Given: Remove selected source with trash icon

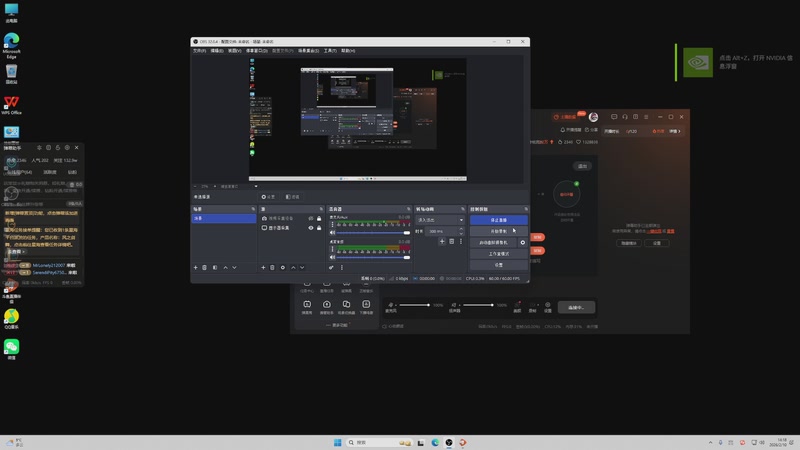Looking at the screenshot, I should 272,267.
